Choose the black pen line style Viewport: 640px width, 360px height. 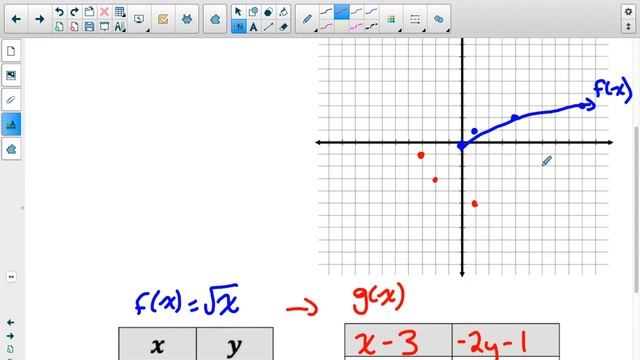(326, 12)
